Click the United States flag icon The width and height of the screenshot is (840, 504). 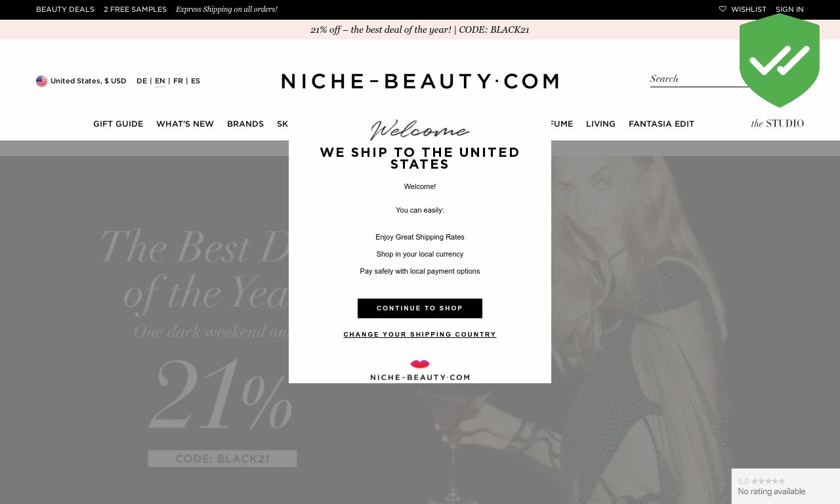pos(41,81)
